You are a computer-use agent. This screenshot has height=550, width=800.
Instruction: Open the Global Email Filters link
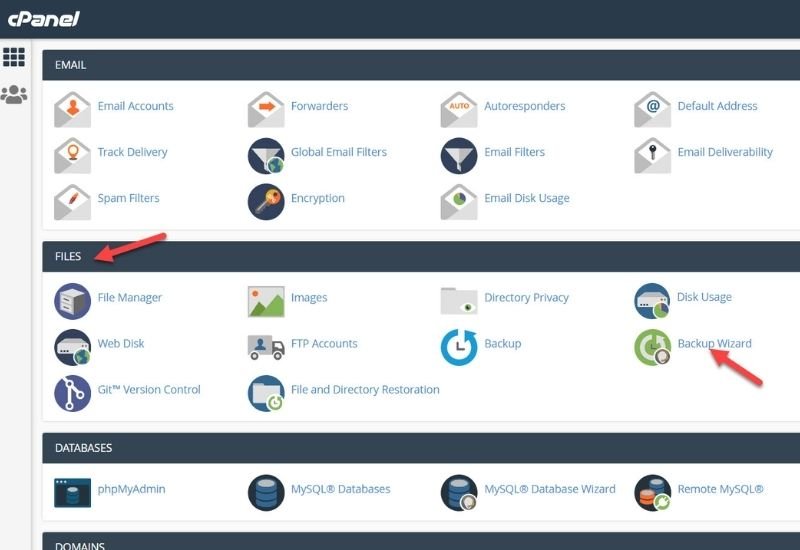point(339,152)
